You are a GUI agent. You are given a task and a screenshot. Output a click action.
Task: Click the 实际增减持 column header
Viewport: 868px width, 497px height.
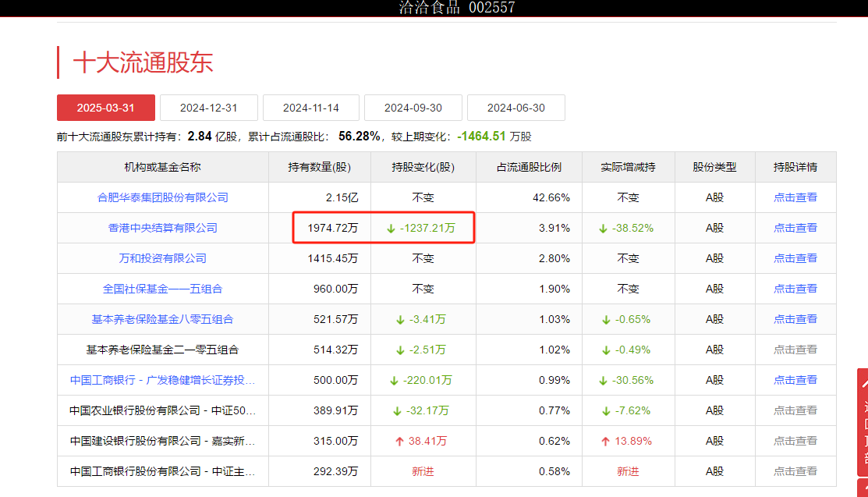point(629,167)
